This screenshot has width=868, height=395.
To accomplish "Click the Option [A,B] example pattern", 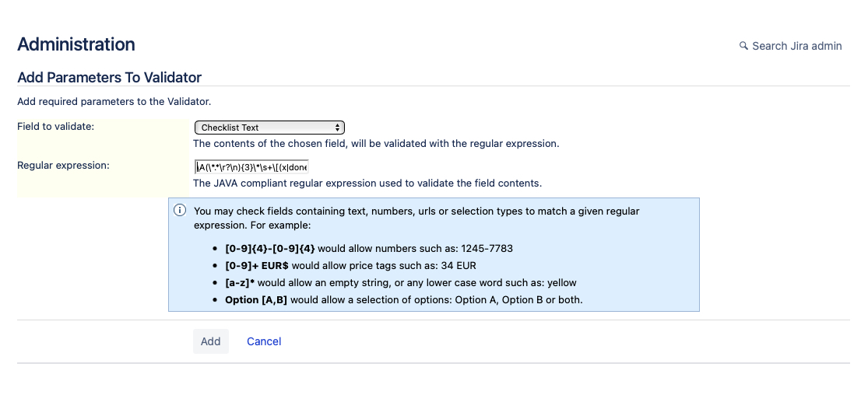I will 256,299.
